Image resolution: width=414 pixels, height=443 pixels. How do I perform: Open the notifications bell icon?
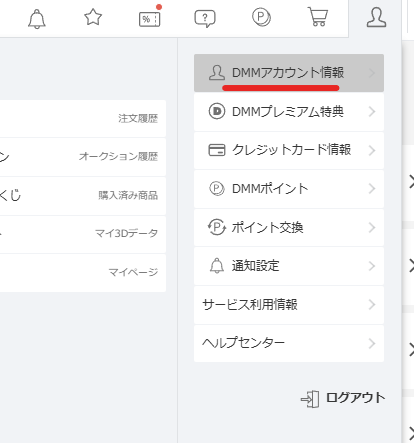point(37,18)
